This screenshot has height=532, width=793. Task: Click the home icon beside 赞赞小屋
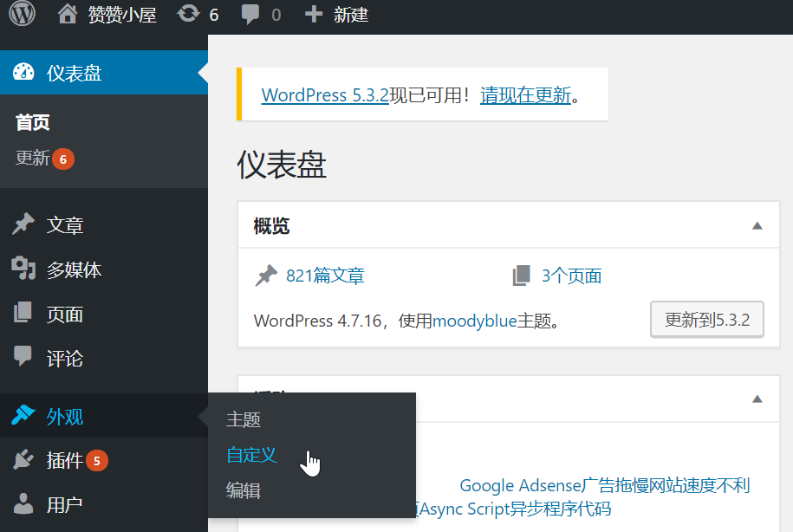tap(68, 14)
